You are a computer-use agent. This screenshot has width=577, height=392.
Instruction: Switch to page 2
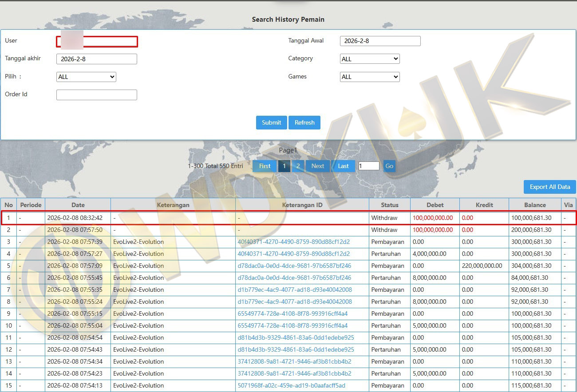pyautogui.click(x=298, y=166)
